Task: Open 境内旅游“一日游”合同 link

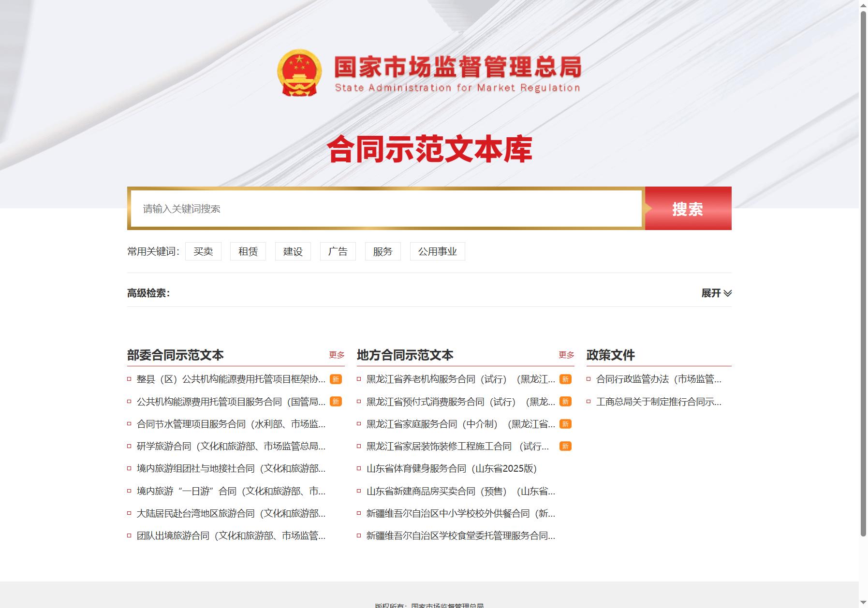Action: (231, 491)
